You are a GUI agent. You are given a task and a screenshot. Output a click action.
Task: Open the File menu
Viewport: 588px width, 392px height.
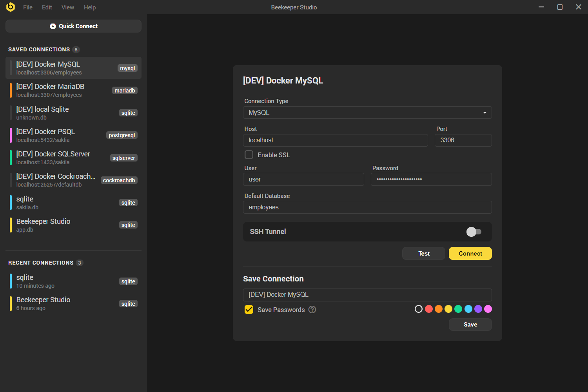28,7
